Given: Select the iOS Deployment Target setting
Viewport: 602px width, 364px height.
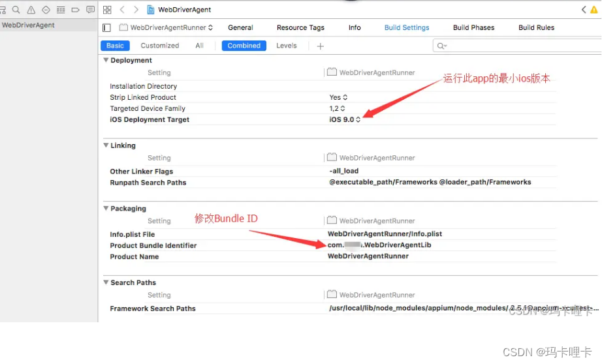Looking at the screenshot, I should (x=150, y=119).
